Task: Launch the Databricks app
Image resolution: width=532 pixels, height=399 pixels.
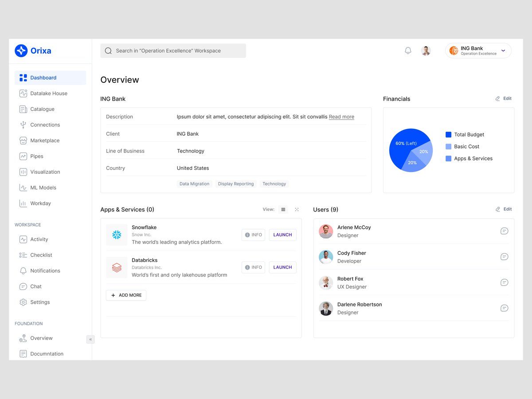Action: [x=282, y=267]
